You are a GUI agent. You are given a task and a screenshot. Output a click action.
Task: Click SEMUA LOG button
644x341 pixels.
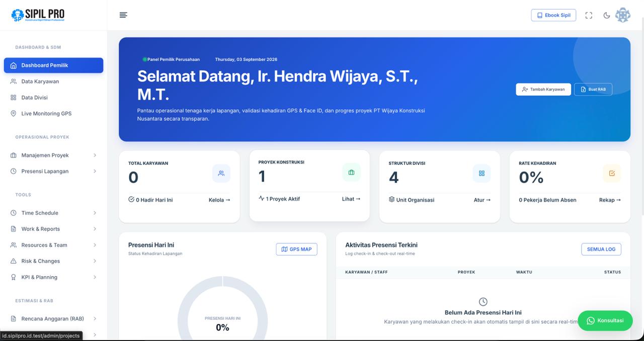[601, 249]
